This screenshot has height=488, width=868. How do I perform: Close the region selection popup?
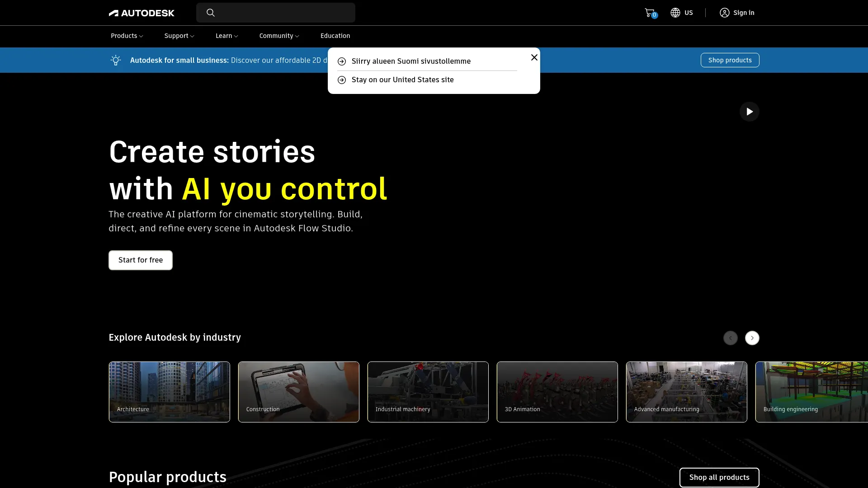(534, 57)
